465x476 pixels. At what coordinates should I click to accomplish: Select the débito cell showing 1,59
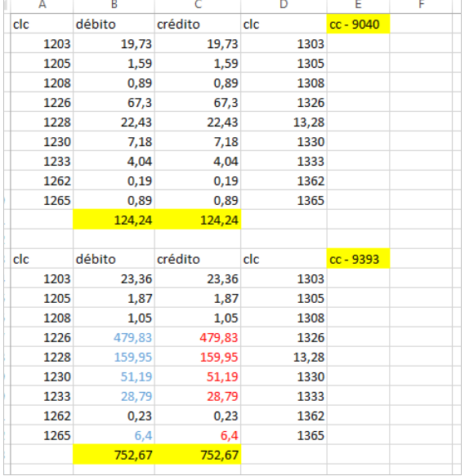(114, 63)
